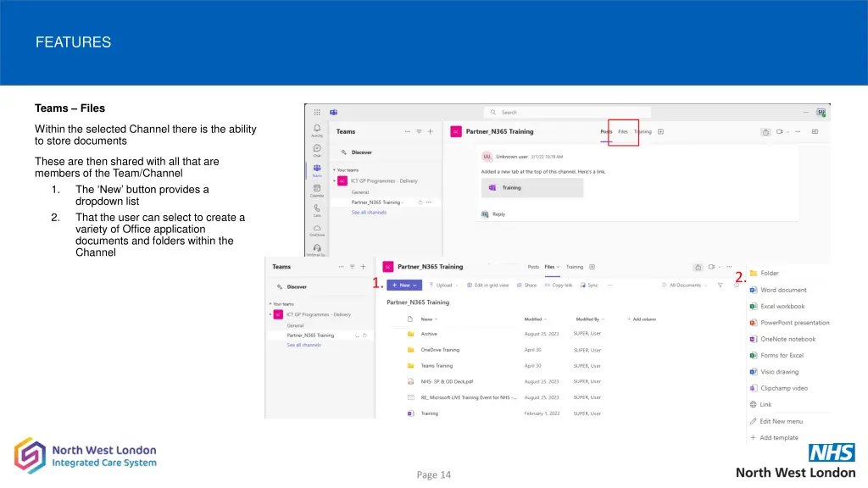868x488 pixels.
Task: Open the ellipsis menu in the upper screenshot's Teams panel
Action: tap(408, 131)
